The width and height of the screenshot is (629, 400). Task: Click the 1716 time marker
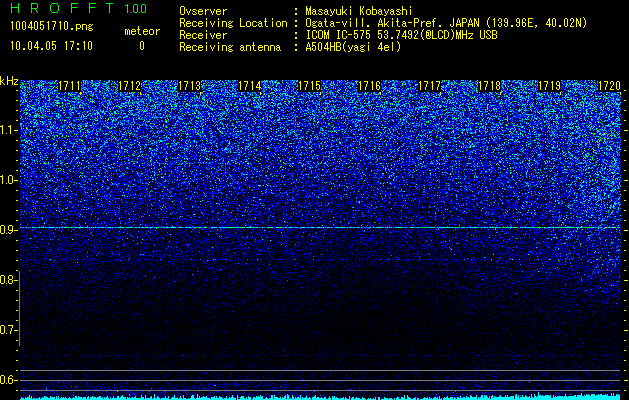[369, 86]
